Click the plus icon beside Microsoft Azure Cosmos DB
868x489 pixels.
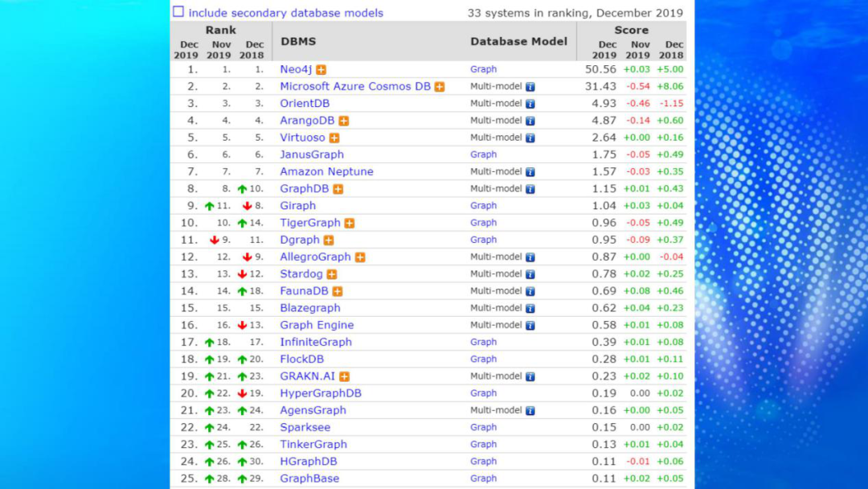[x=440, y=87]
